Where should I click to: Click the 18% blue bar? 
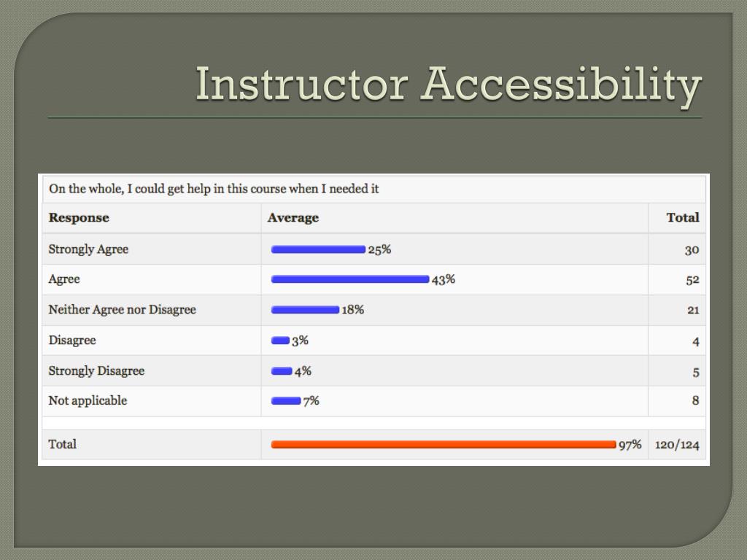[x=305, y=310]
